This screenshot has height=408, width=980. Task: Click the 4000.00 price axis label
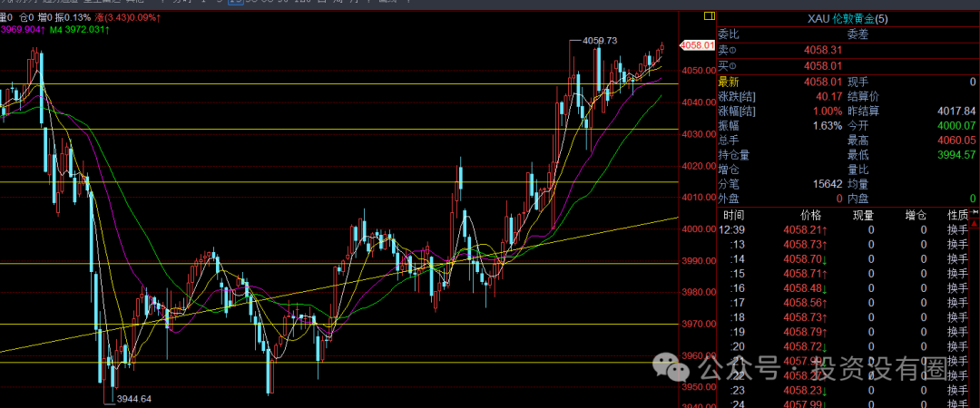pos(699,229)
